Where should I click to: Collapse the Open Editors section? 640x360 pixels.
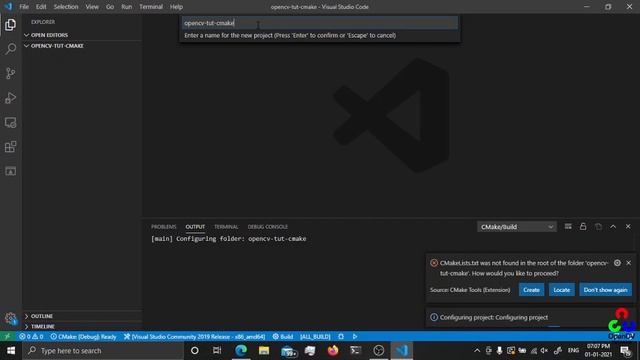click(x=82, y=35)
